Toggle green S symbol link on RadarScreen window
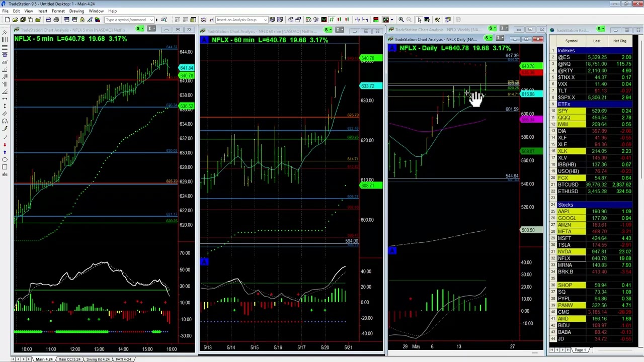This screenshot has height=362, width=644. [x=601, y=29]
